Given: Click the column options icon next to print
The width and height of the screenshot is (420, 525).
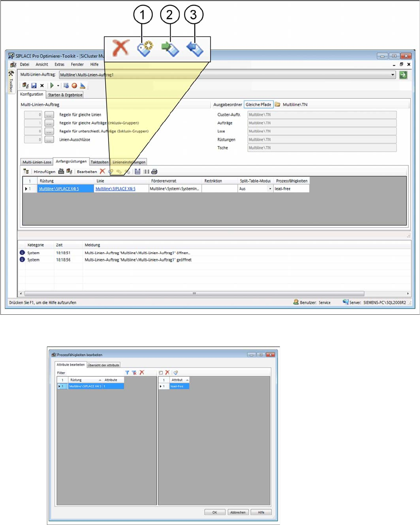Looking at the screenshot, I should (146, 172).
